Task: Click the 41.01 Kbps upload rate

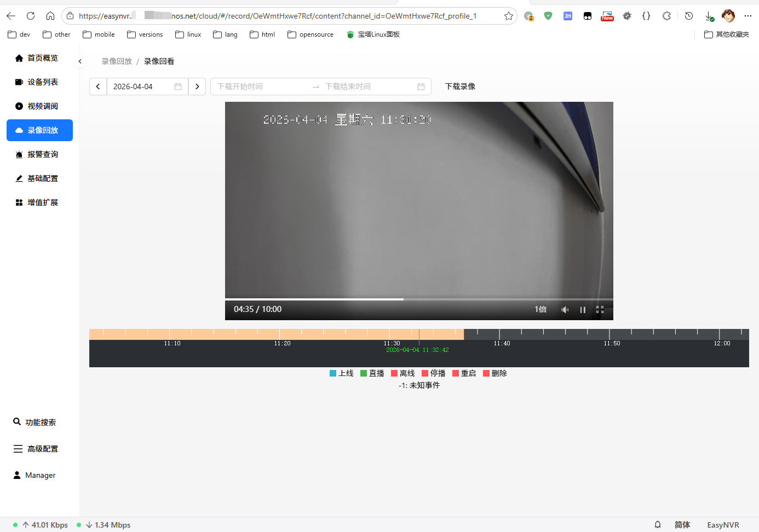Action: 45,525
